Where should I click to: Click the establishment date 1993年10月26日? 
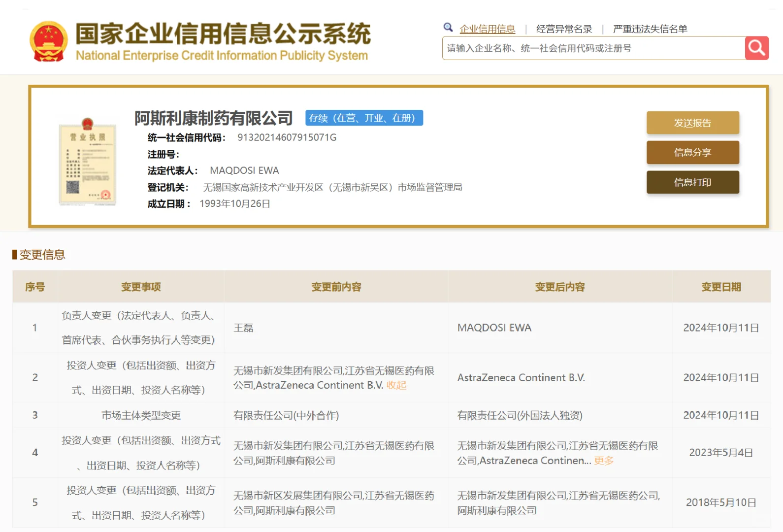pyautogui.click(x=235, y=203)
